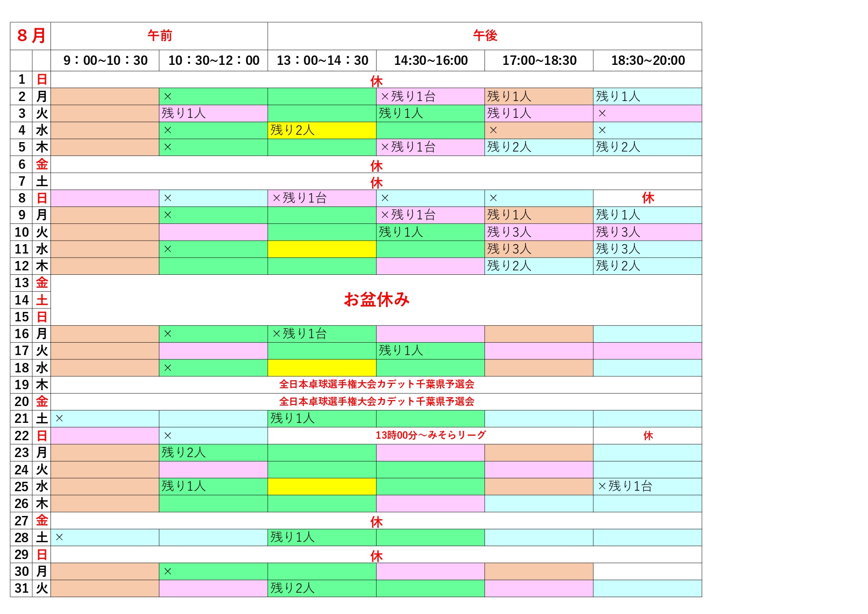
Task: Select the 残り2人 cell on the 31st
Action: click(x=322, y=588)
